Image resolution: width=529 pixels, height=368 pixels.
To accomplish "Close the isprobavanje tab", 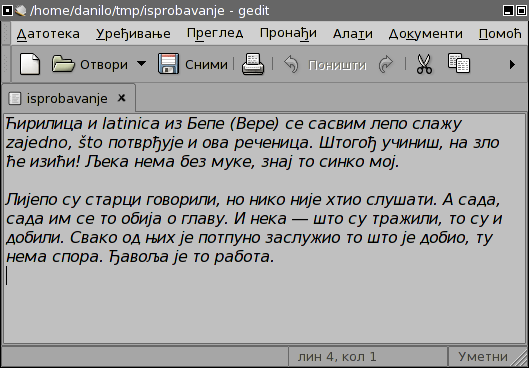I will coord(121,98).
